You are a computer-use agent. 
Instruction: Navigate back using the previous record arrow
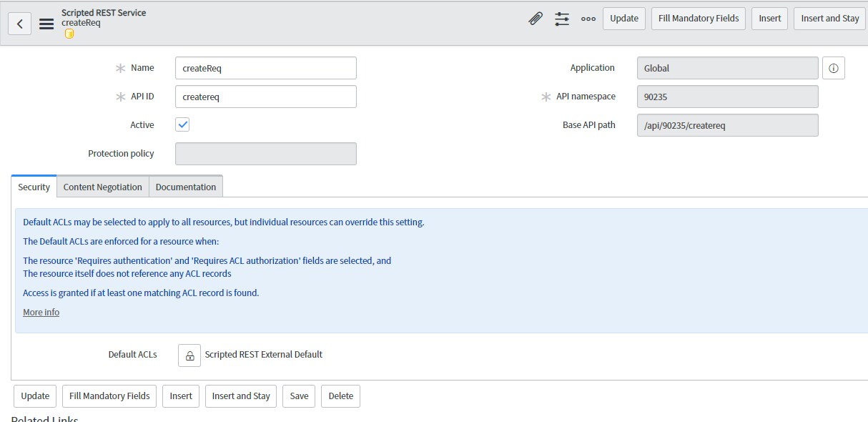pos(19,23)
